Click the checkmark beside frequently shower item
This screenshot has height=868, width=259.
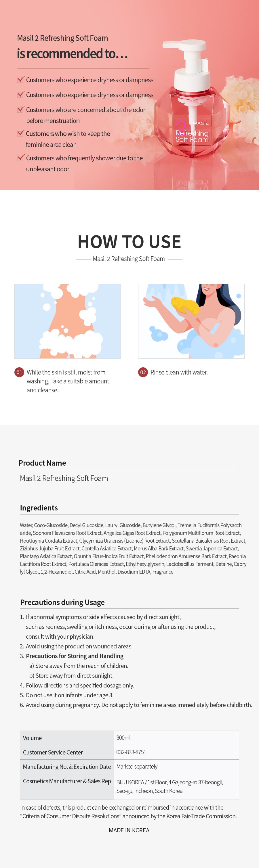(21, 157)
